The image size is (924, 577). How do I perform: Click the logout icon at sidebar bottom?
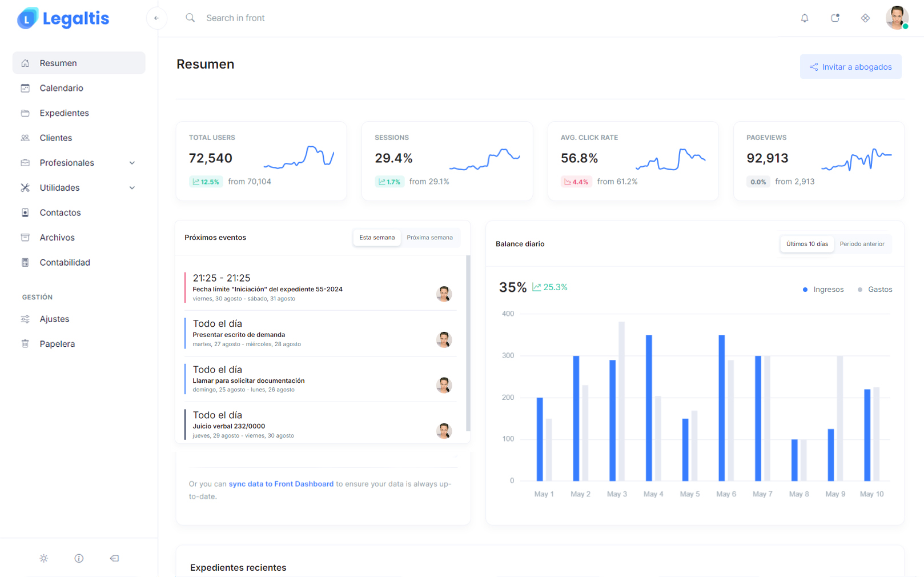[x=114, y=558]
